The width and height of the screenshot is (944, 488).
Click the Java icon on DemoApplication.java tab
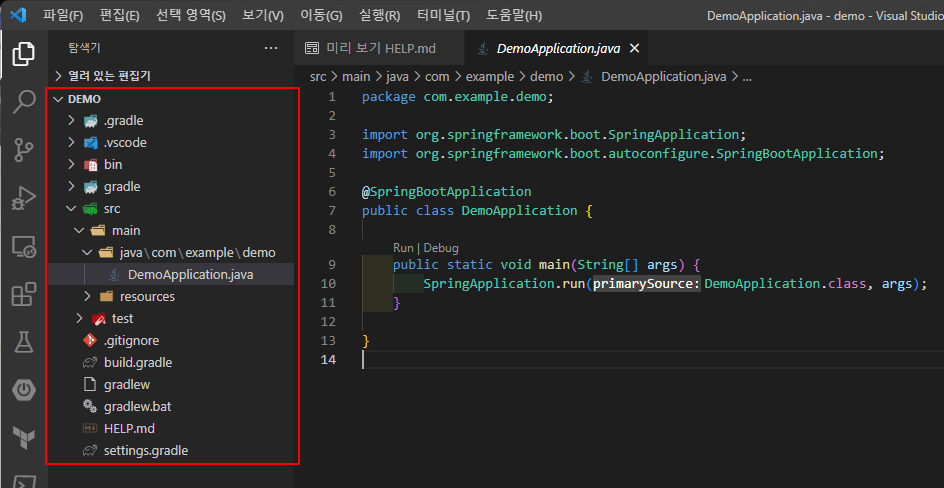point(482,49)
